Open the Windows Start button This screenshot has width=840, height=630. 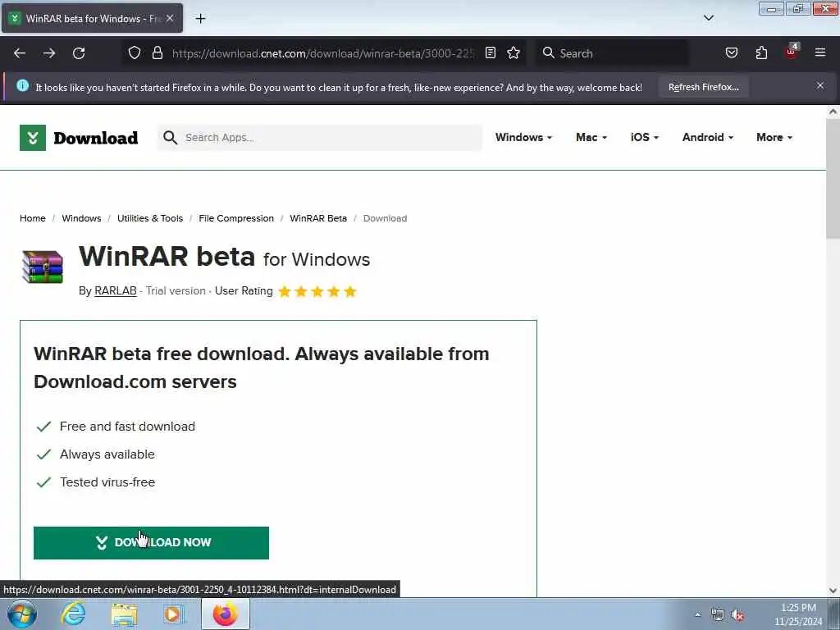point(22,614)
